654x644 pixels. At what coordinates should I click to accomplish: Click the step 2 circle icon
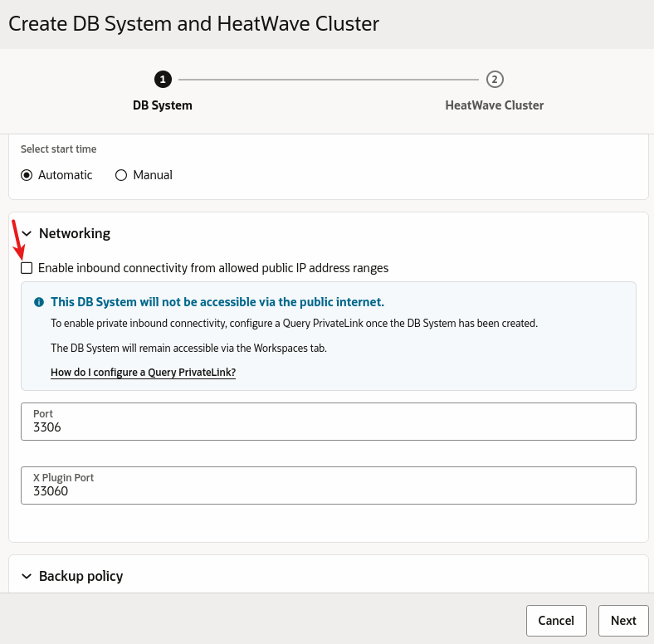click(495, 80)
